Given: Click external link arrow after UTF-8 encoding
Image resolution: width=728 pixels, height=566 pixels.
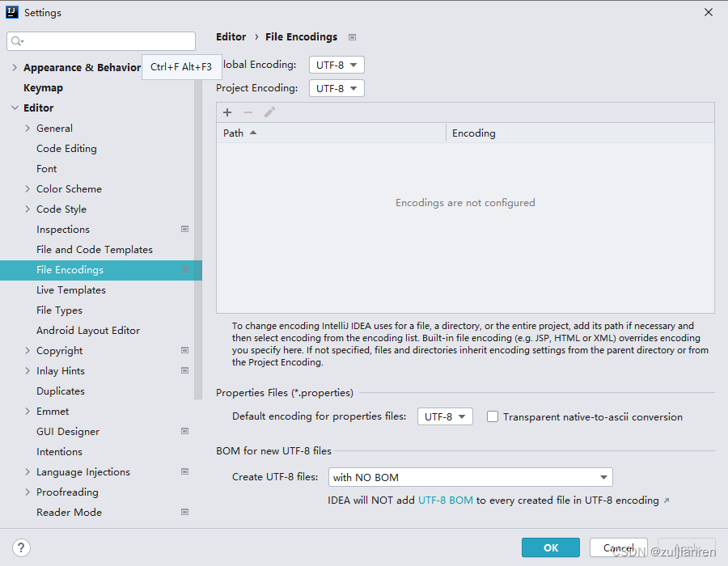Looking at the screenshot, I should pyautogui.click(x=667, y=501).
